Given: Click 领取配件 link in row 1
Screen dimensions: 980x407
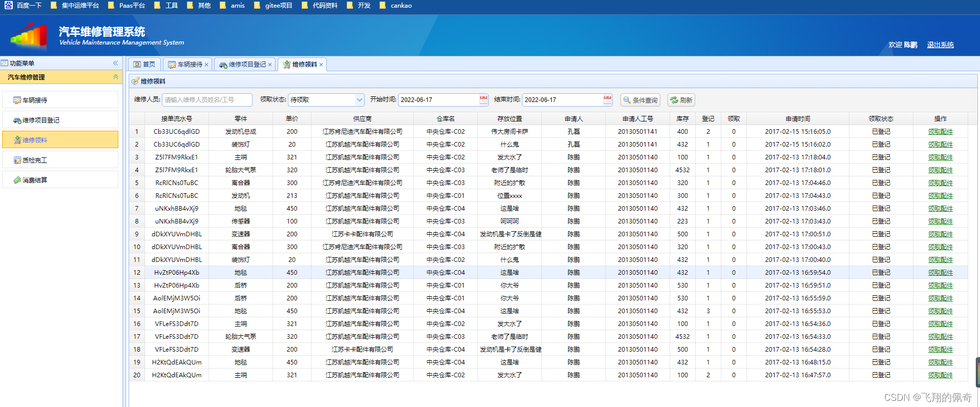Looking at the screenshot, I should [x=941, y=132].
